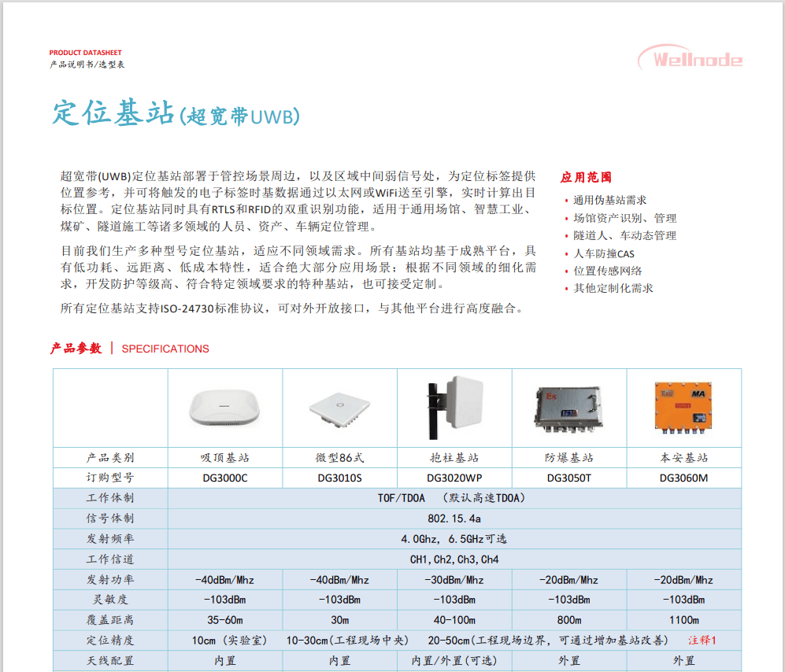Click the bullet 场馆资产识别、管理

tap(625, 218)
